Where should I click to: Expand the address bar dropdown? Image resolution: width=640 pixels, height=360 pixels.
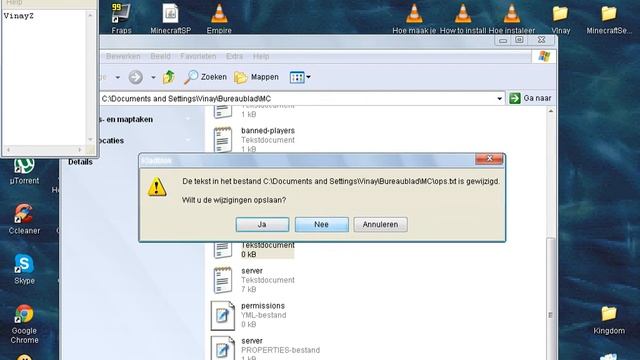point(499,98)
